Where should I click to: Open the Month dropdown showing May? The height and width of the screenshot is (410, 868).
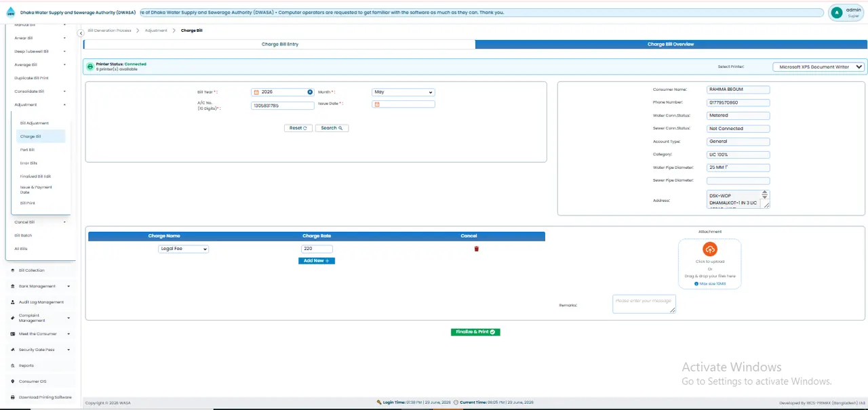click(403, 92)
